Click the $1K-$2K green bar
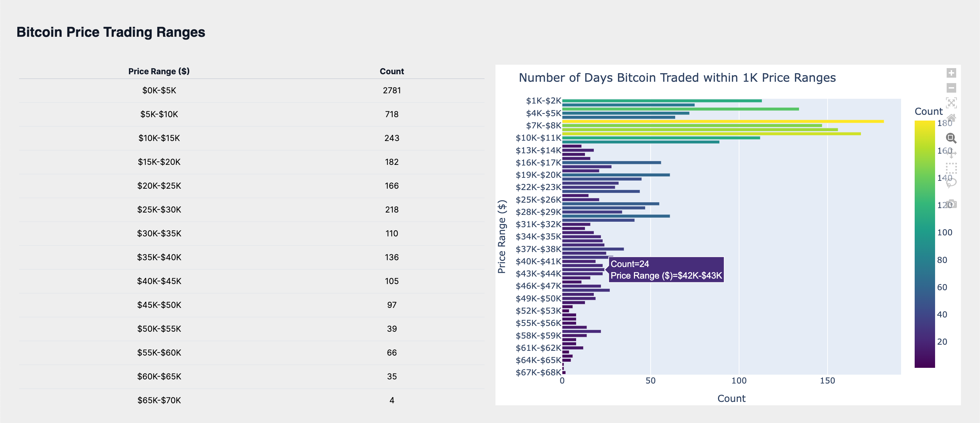The image size is (980, 423). (x=662, y=100)
